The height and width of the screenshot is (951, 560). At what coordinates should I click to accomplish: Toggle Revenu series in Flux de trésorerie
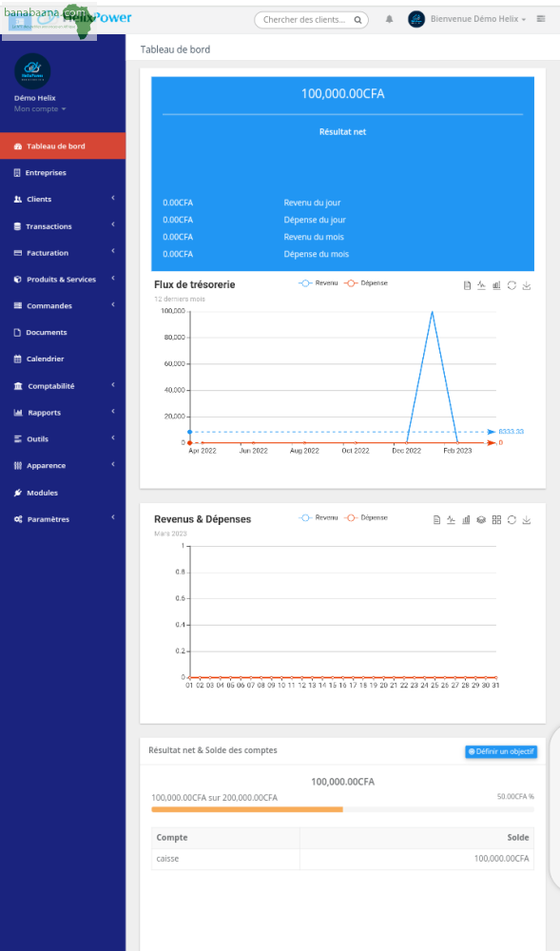(319, 283)
